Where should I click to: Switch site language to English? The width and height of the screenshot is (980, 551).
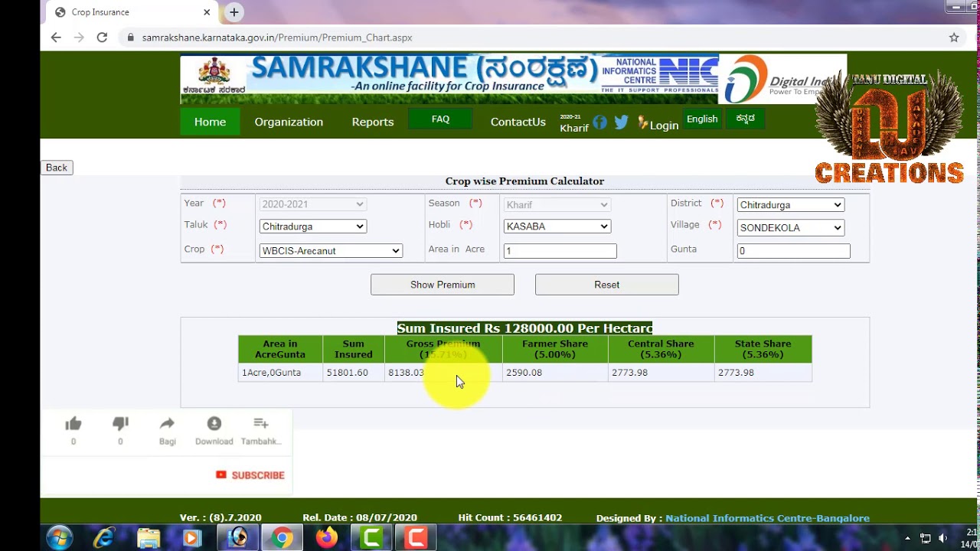[x=702, y=119]
